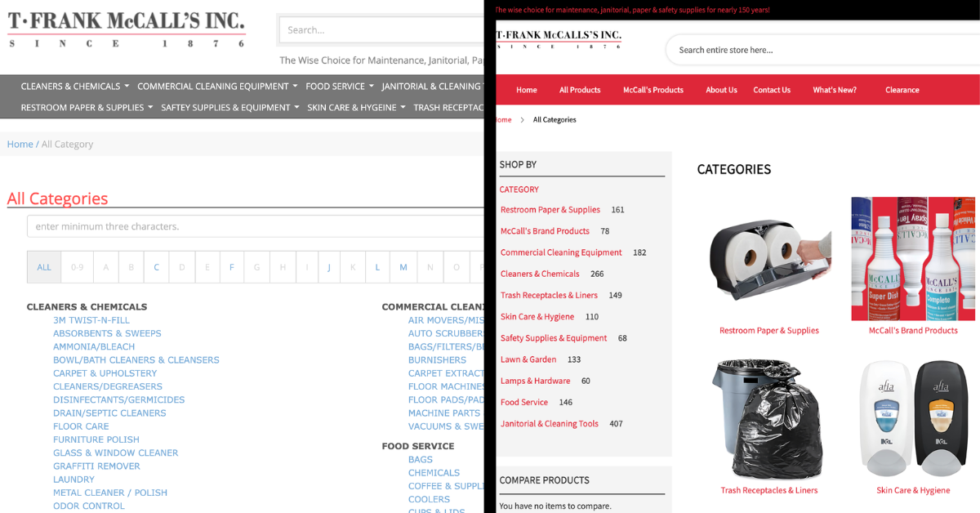This screenshot has height=513, width=980.
Task: Select Janitorial & Cleaning Tools in the sidebar
Action: [550, 423]
